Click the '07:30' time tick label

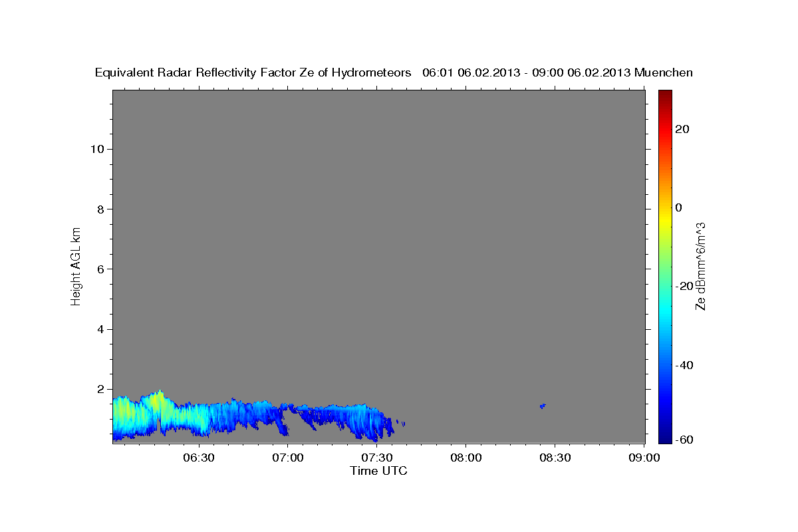click(x=377, y=458)
